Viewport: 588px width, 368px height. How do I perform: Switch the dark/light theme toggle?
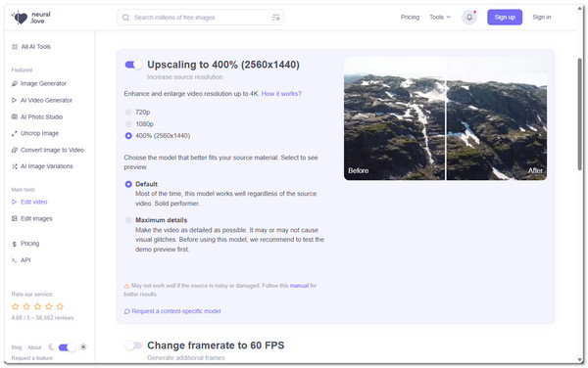coord(67,347)
